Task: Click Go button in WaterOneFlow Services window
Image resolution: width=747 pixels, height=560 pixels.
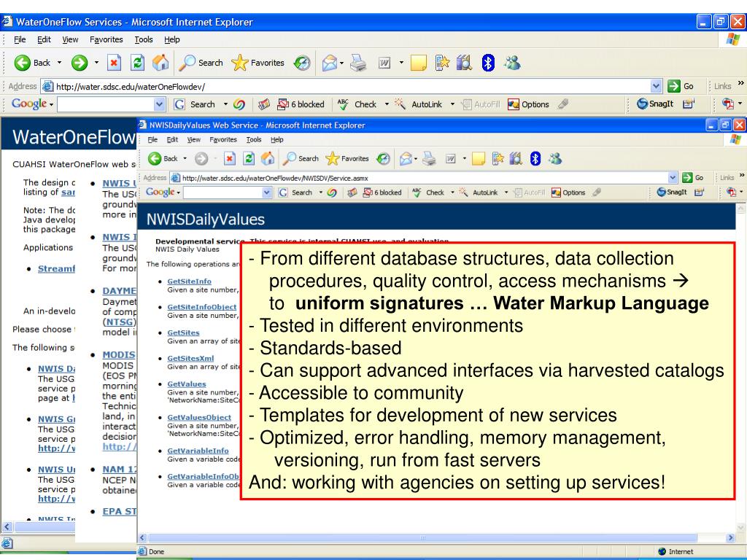Action: [681, 86]
